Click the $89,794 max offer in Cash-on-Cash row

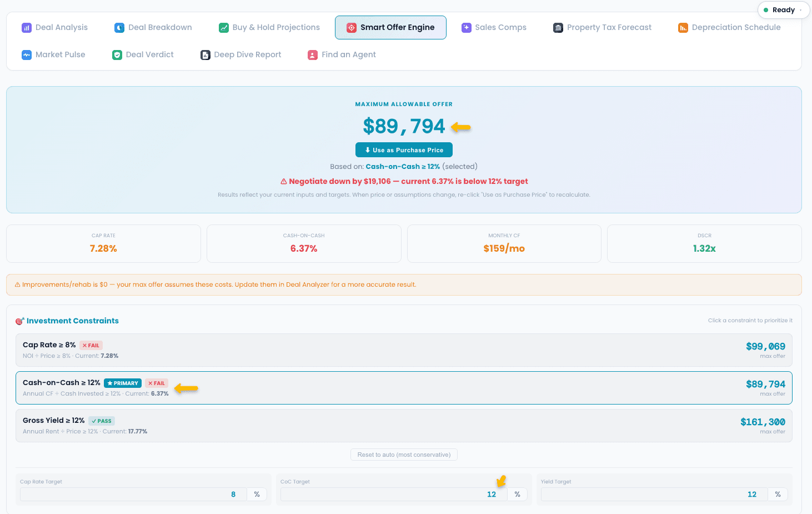[765, 384]
